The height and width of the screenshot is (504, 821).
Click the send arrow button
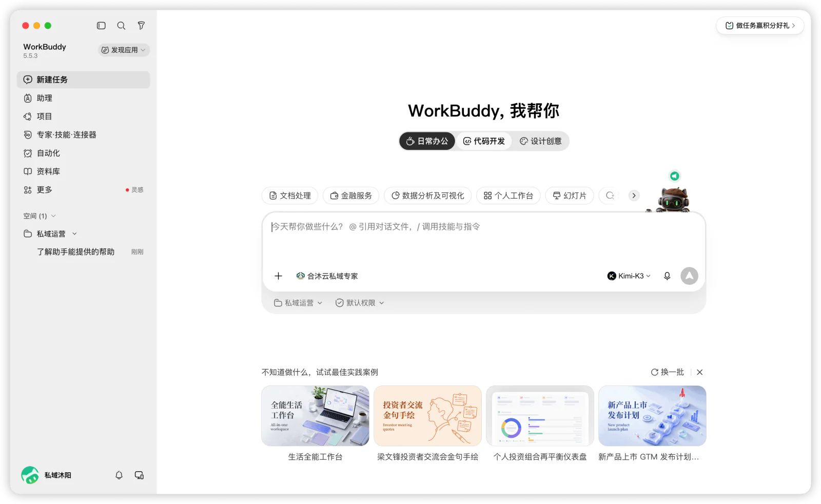689,276
